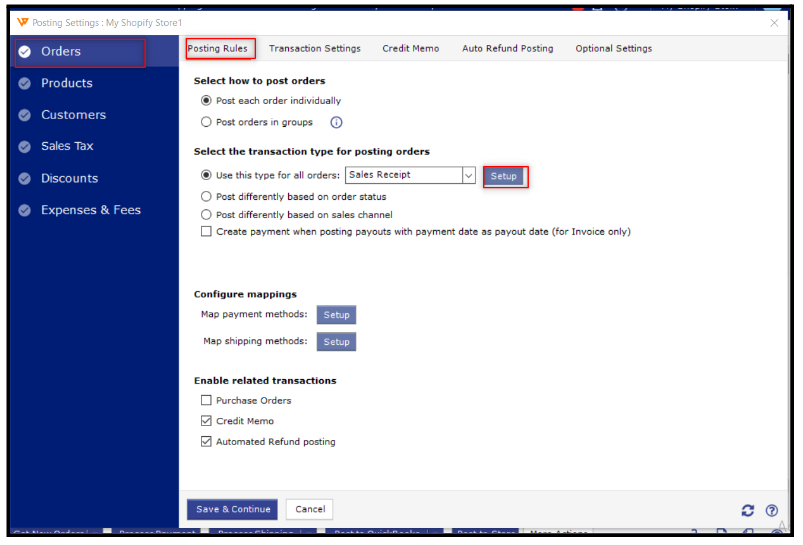The image size is (803, 545).
Task: Click the check icon next to Products
Action: point(25,83)
